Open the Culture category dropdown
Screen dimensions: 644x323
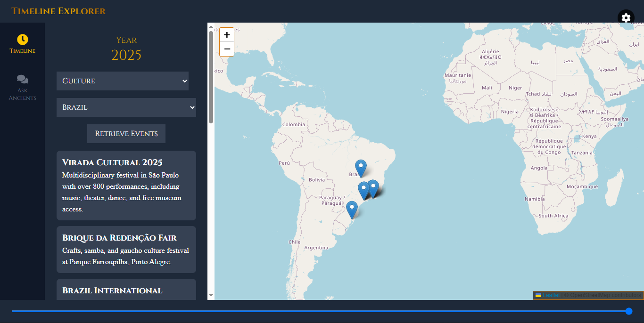pyautogui.click(x=123, y=81)
